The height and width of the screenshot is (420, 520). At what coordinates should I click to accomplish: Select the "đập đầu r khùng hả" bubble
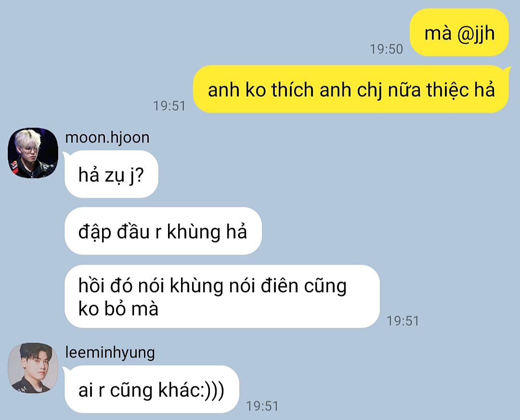[163, 231]
